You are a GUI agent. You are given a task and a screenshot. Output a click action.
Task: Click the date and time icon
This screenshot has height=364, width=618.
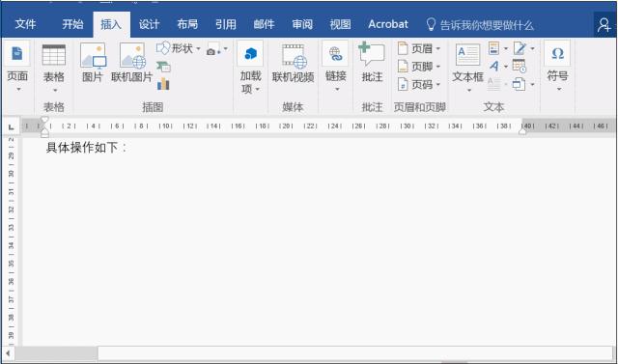tap(520, 67)
